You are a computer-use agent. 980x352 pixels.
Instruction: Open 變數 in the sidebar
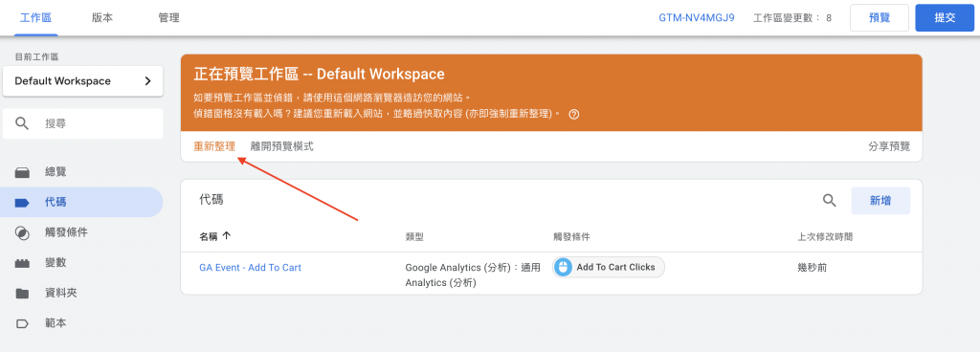pyautogui.click(x=81, y=263)
